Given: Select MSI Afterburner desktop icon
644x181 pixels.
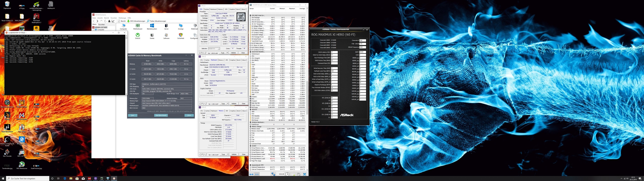Looking at the screenshot, I should (x=22, y=165).
